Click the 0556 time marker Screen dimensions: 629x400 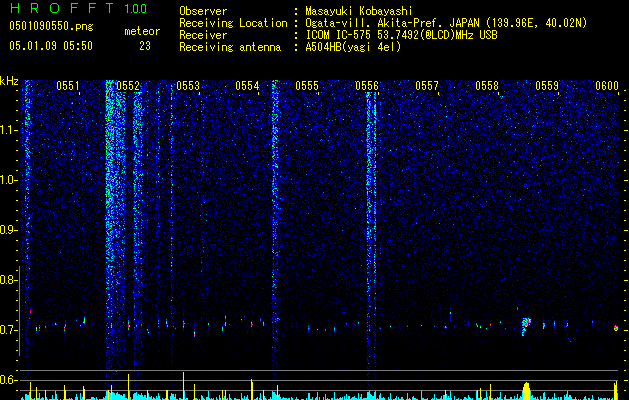[x=367, y=86]
